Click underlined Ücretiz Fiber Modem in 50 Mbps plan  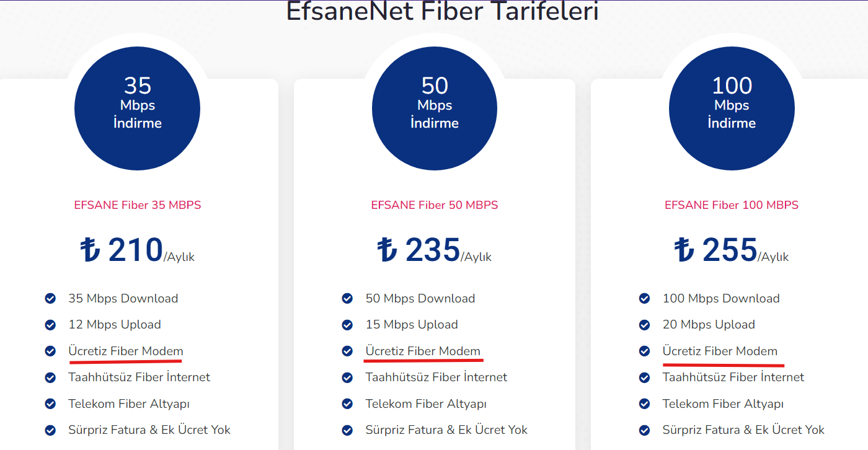(423, 351)
